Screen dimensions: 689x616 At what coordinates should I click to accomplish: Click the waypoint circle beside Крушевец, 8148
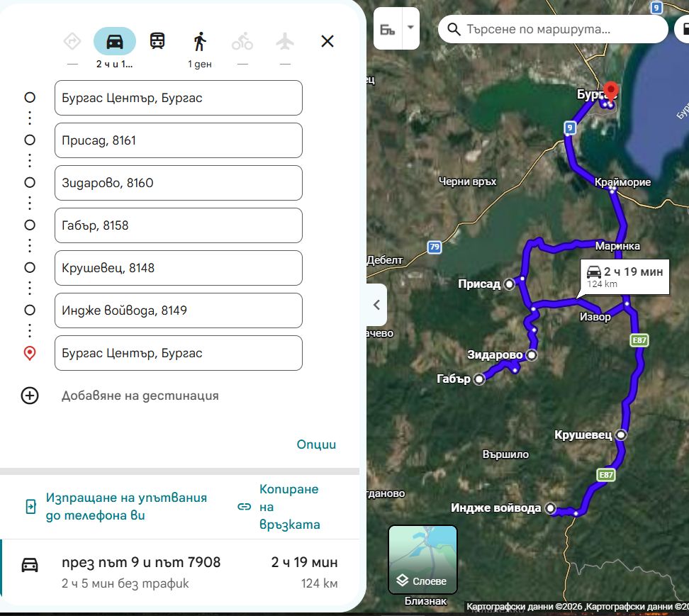point(30,267)
